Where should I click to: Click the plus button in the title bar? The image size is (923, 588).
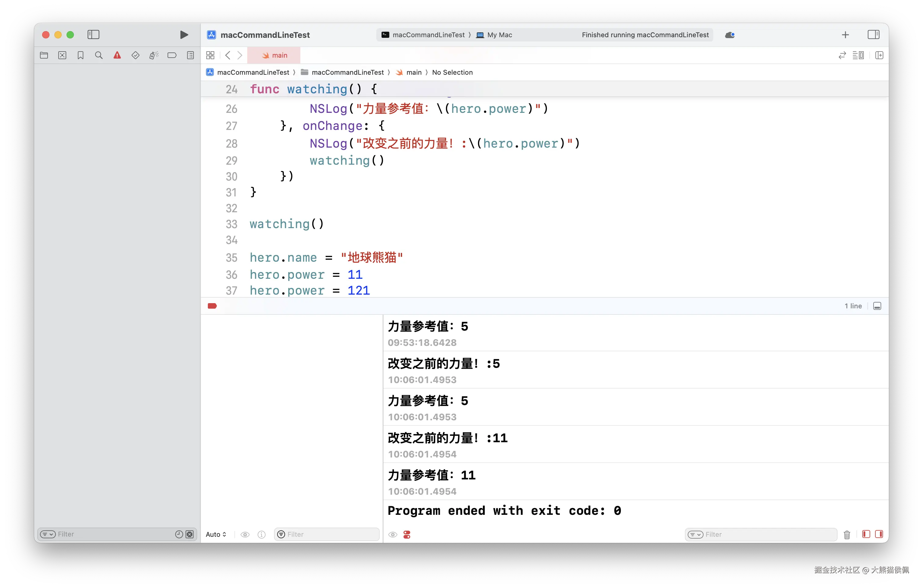pyautogui.click(x=845, y=35)
